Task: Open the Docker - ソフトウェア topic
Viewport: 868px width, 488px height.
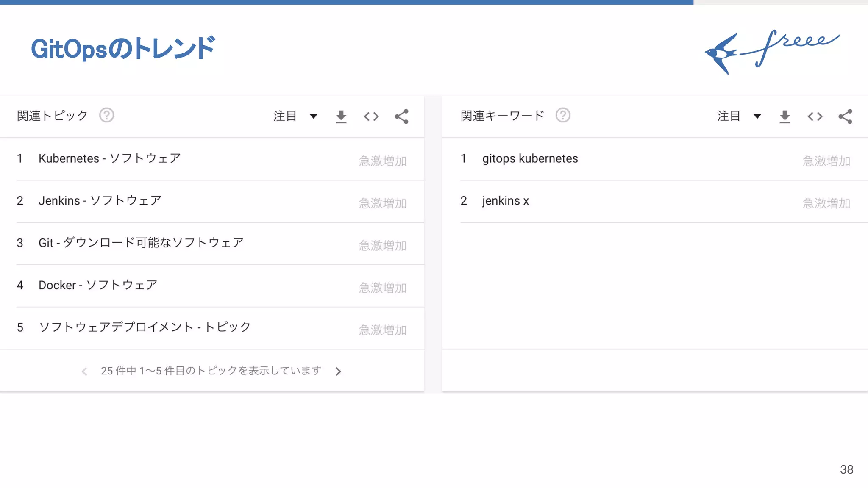Action: pyautogui.click(x=98, y=285)
